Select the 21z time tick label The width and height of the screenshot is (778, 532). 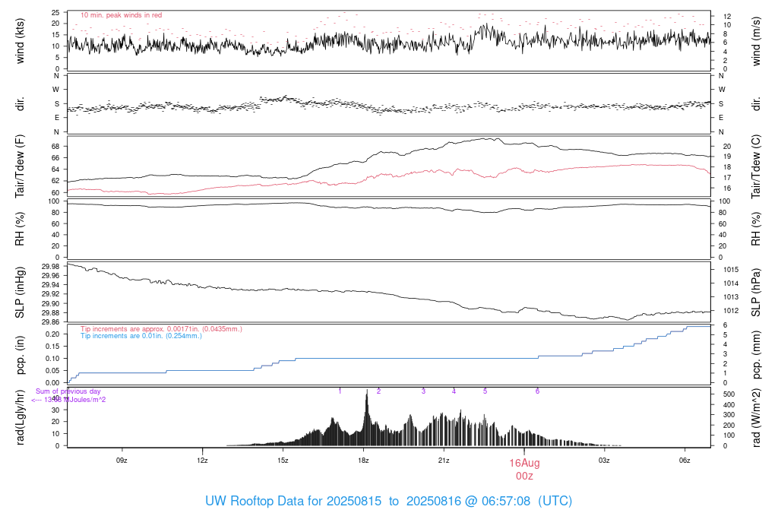(444, 460)
